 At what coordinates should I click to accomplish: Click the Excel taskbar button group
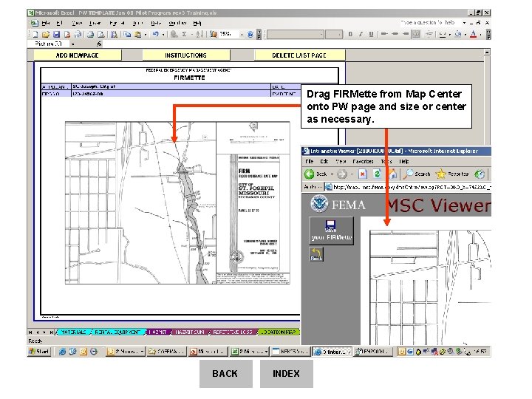[250, 352]
